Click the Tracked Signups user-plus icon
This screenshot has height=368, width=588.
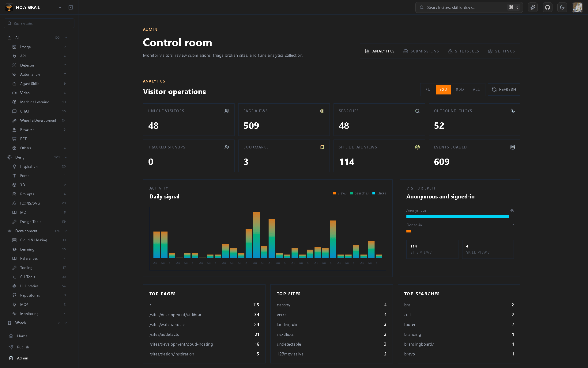(227, 147)
